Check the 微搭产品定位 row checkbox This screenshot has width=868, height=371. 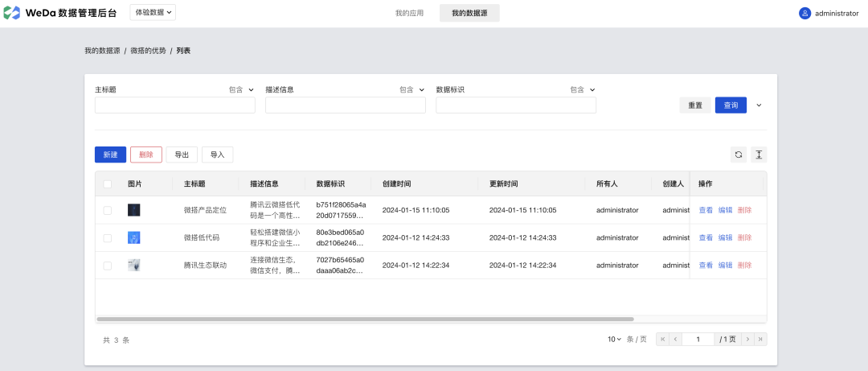(108, 210)
